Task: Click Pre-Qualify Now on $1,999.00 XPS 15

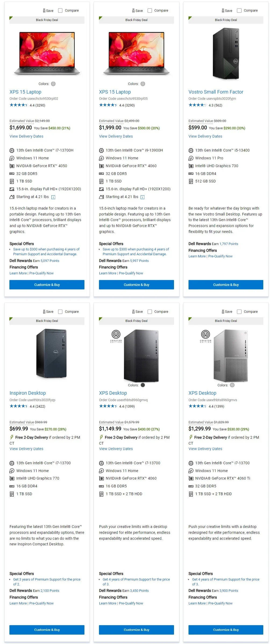Action: click(x=131, y=273)
